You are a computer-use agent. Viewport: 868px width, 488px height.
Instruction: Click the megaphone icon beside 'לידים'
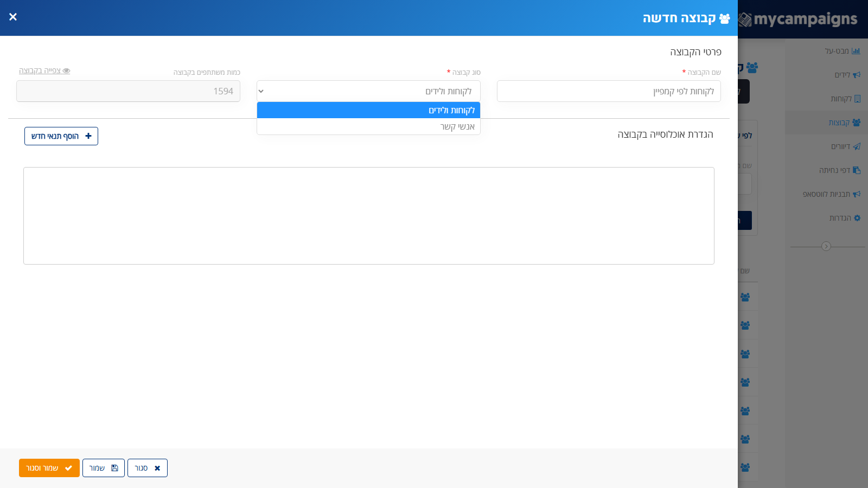click(857, 75)
